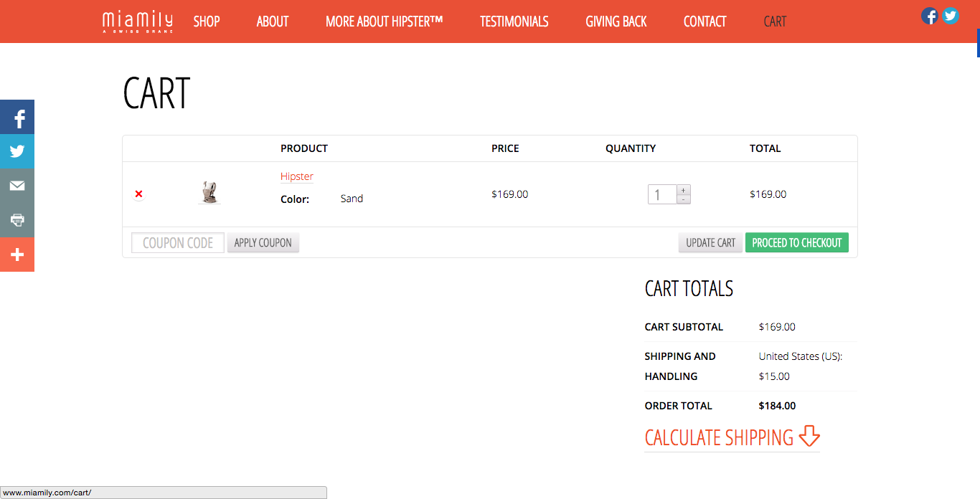Click the United States (US) shipping text
This screenshot has width=980, height=499.
tap(801, 356)
